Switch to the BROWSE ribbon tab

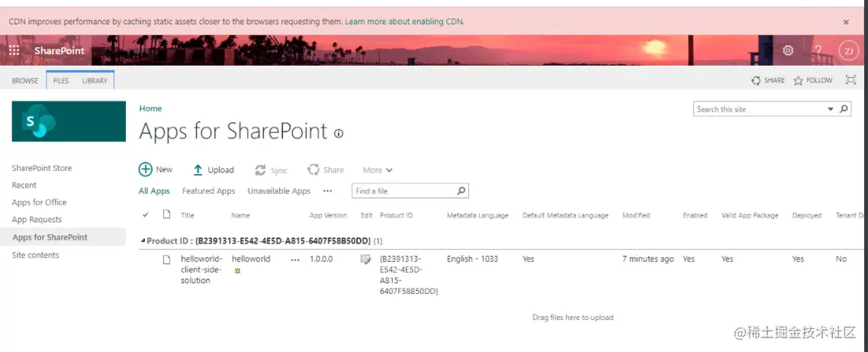click(x=25, y=80)
